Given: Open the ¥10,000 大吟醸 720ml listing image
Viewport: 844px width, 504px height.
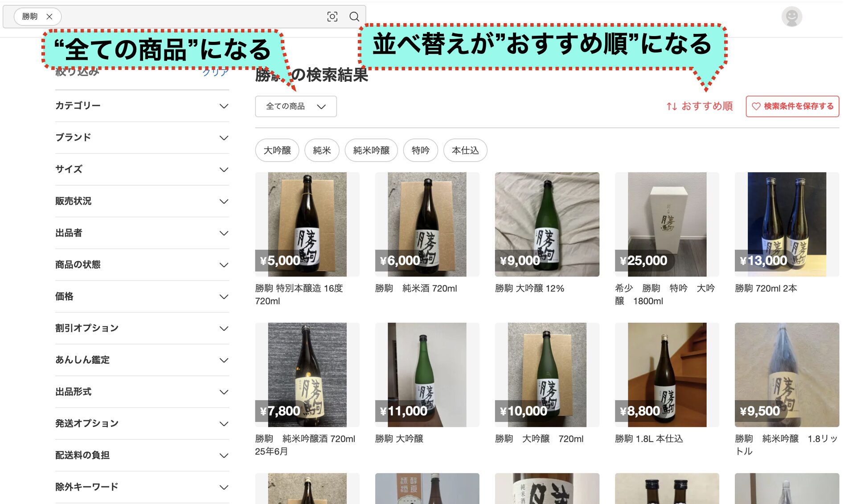Looking at the screenshot, I should 547,375.
